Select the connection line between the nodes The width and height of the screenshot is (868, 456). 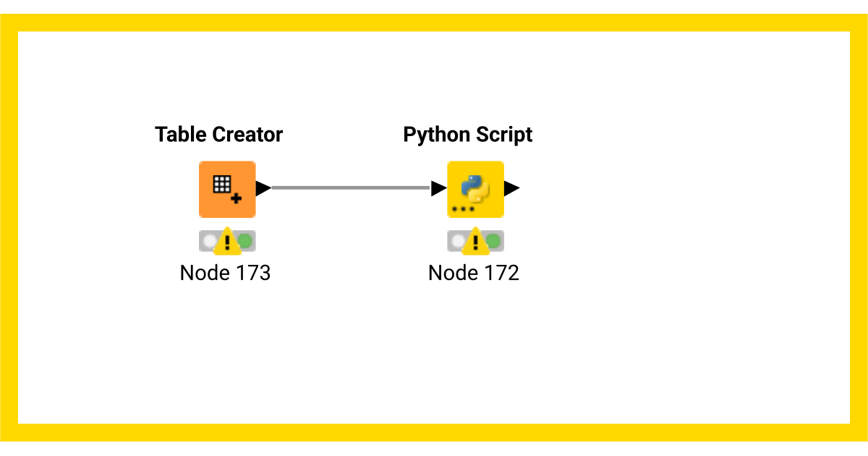tap(351, 188)
